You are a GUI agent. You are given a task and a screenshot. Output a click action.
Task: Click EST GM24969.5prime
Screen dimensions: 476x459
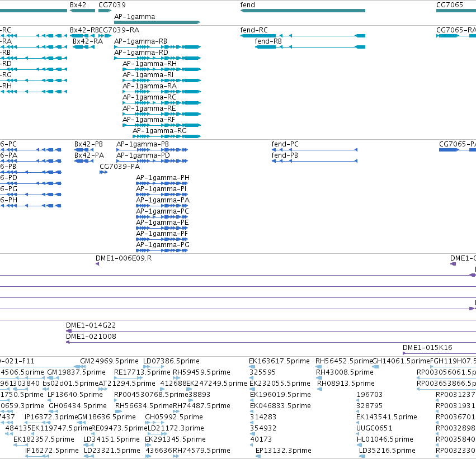pyautogui.click(x=109, y=361)
